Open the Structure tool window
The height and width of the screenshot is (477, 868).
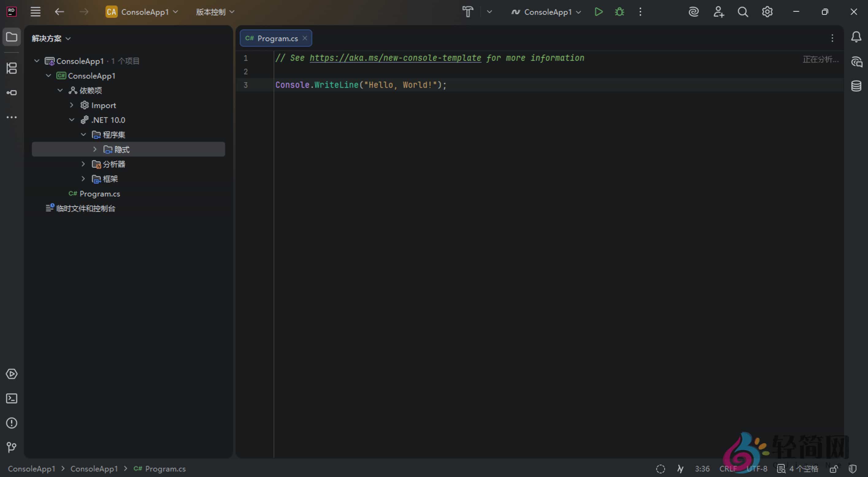[12, 68]
